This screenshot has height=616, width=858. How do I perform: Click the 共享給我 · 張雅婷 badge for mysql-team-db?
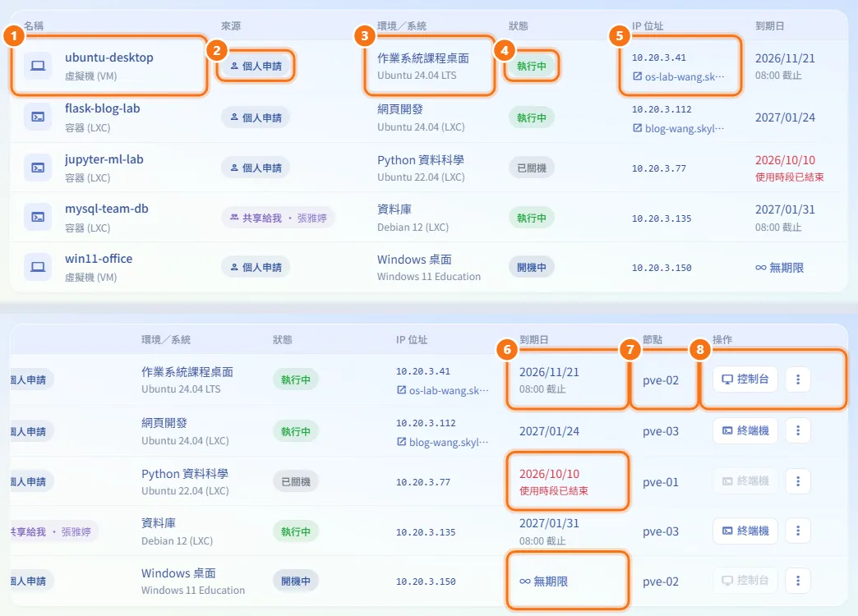[x=278, y=218]
